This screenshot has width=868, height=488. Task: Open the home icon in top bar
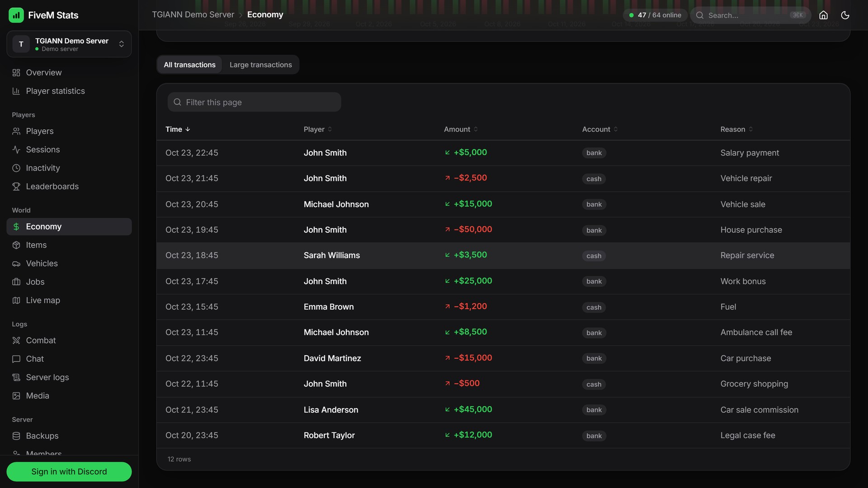point(823,15)
